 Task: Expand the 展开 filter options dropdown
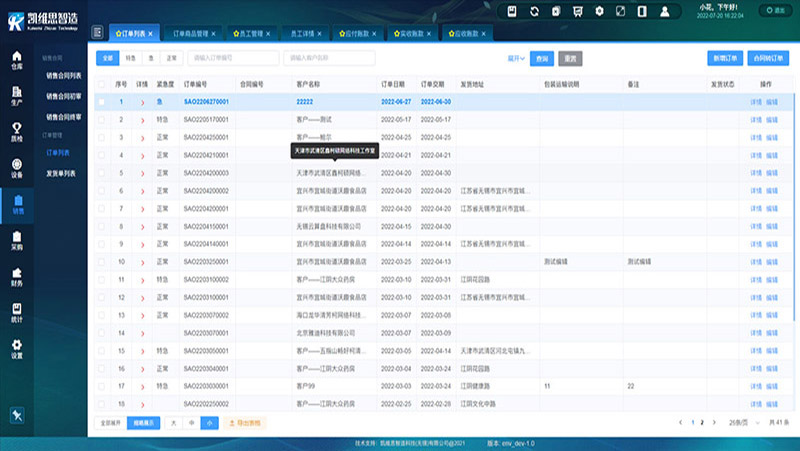[x=516, y=59]
